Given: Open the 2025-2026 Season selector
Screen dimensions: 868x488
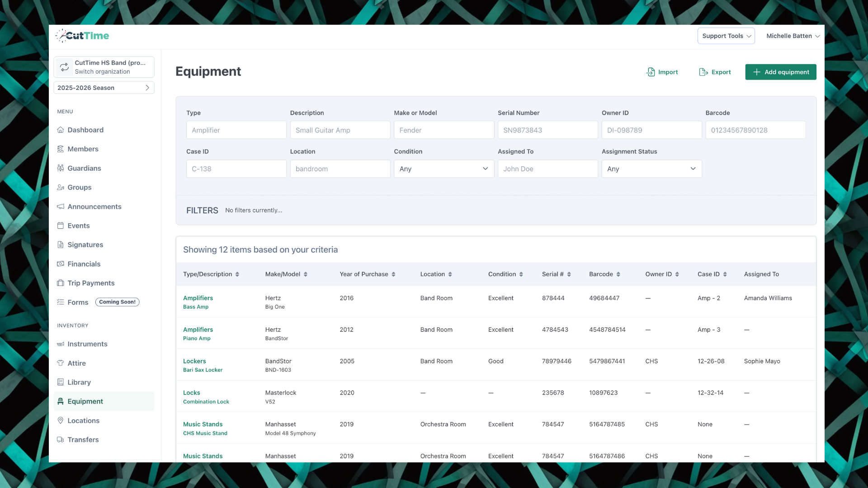Looking at the screenshot, I should (x=104, y=87).
